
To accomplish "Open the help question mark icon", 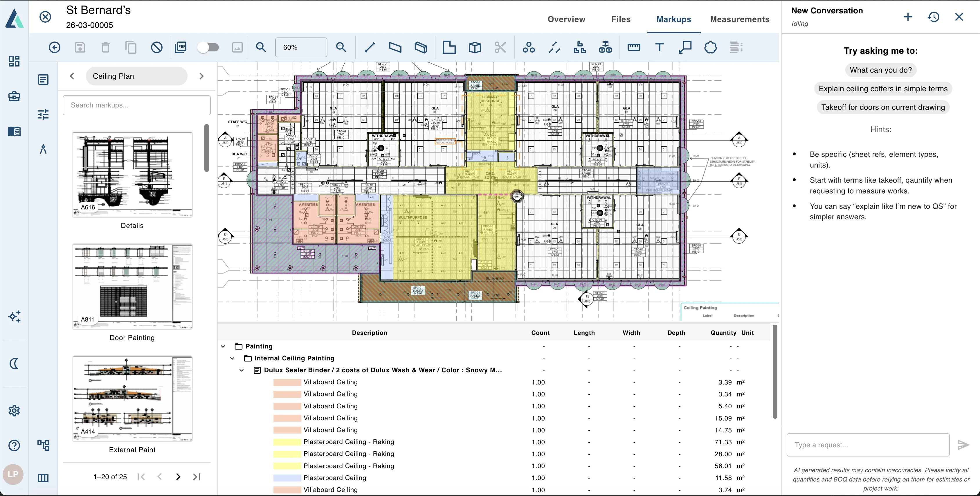I will tap(14, 445).
